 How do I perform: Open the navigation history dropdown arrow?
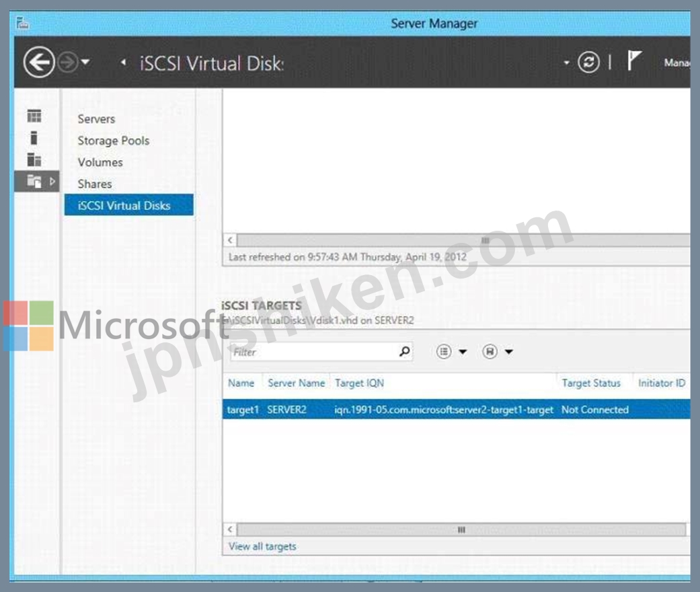pos(85,62)
